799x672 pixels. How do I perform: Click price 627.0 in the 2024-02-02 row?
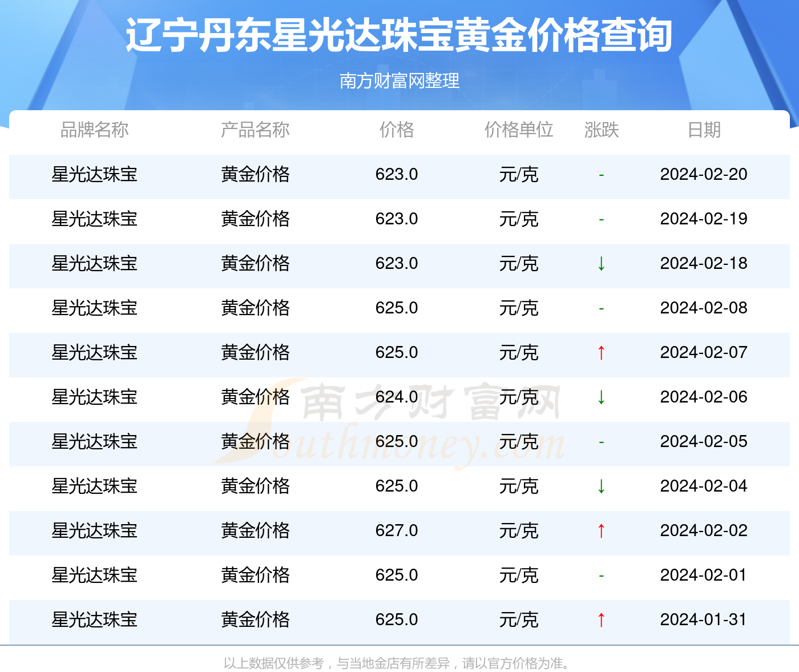(397, 530)
